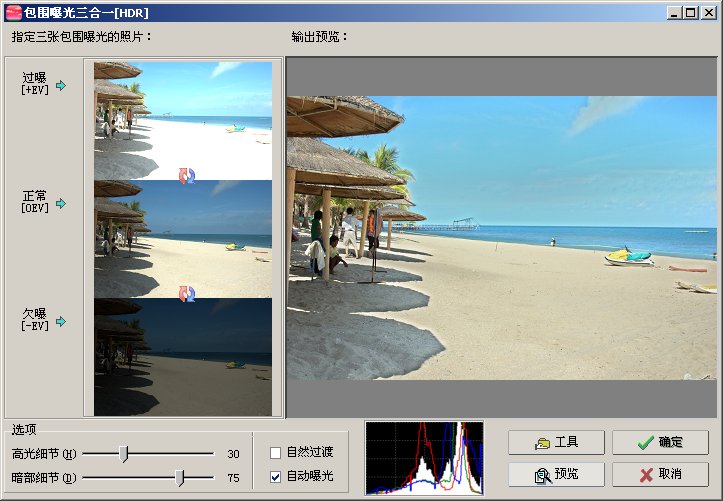Click the arrow icon next to 正常 [0EV]
This screenshot has width=723, height=501.
(x=61, y=203)
